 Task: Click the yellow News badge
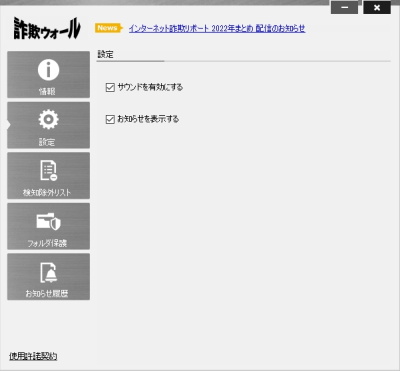[x=108, y=28]
